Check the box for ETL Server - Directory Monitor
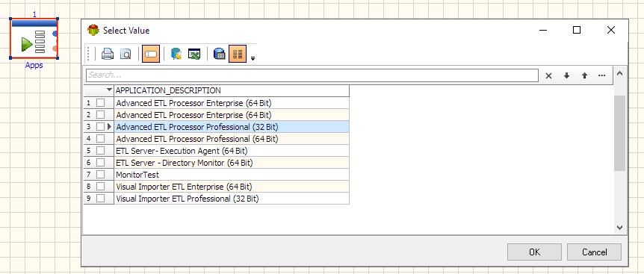This screenshot has width=644, height=274. [100, 163]
